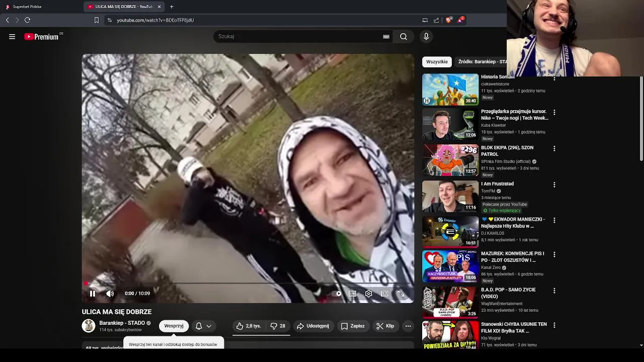Click the cast/media icon in address bar

(425, 20)
